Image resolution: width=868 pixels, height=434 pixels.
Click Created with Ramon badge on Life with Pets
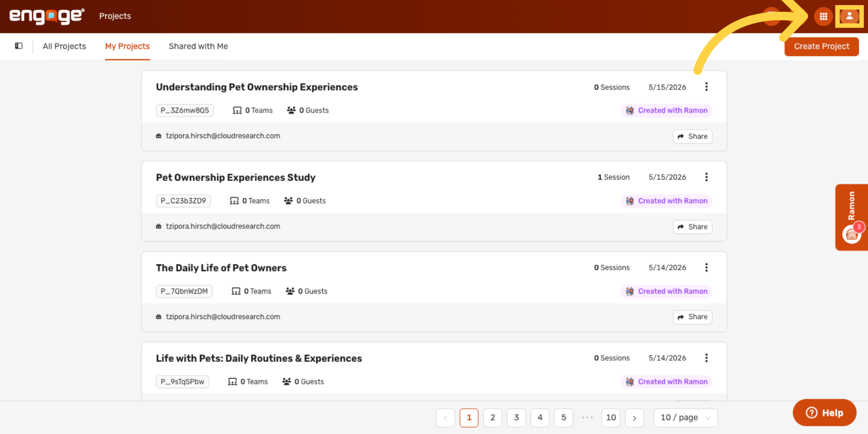pyautogui.click(x=666, y=382)
